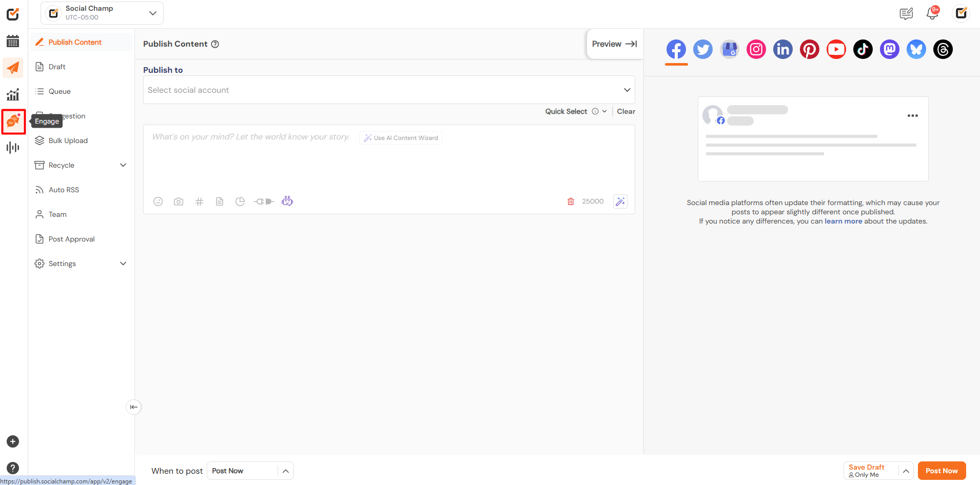
Task: Open the help question mark icon
Action: coord(13,468)
